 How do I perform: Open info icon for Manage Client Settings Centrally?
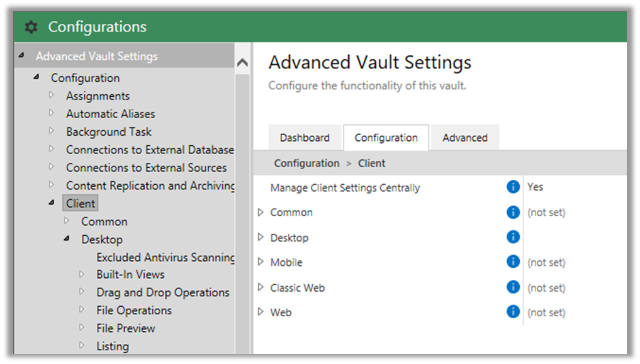(x=513, y=187)
